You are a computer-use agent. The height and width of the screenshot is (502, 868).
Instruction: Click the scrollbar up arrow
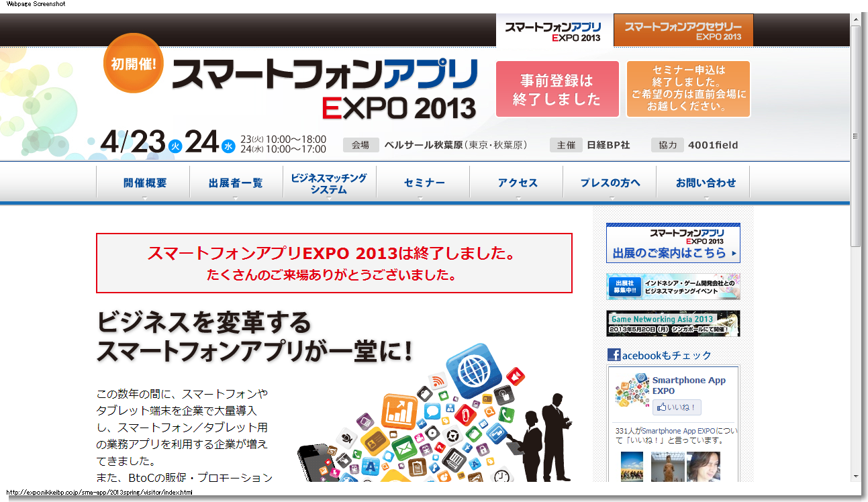[855, 19]
